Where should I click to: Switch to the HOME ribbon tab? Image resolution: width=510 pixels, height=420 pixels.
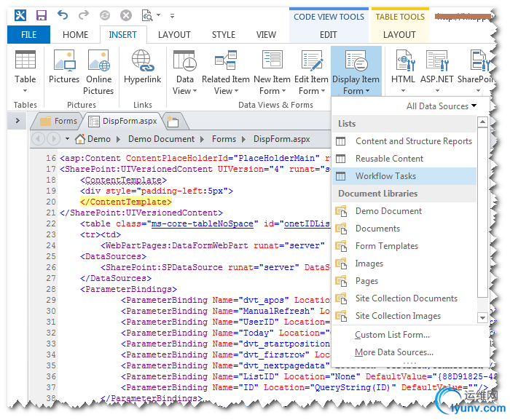click(76, 34)
